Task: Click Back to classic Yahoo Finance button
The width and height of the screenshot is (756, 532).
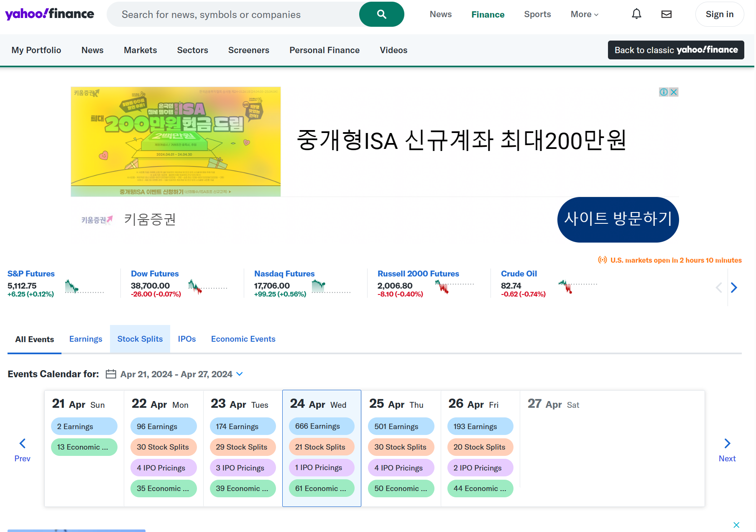Action: point(676,50)
